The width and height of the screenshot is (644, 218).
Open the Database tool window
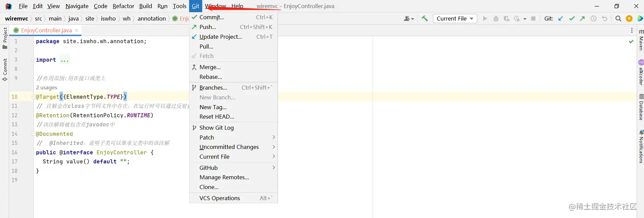click(641, 107)
